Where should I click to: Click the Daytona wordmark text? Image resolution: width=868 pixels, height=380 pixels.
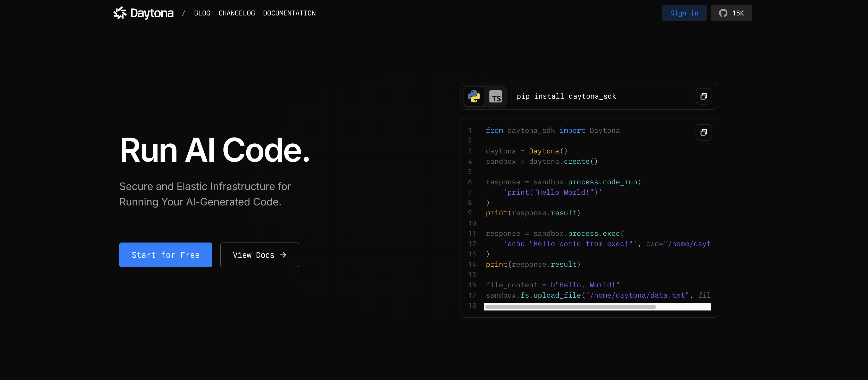tap(152, 13)
